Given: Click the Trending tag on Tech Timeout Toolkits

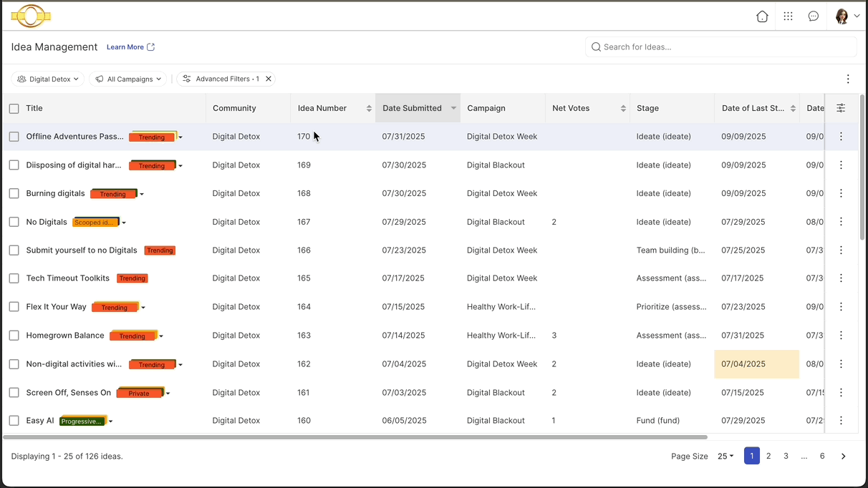Looking at the screenshot, I should point(132,278).
